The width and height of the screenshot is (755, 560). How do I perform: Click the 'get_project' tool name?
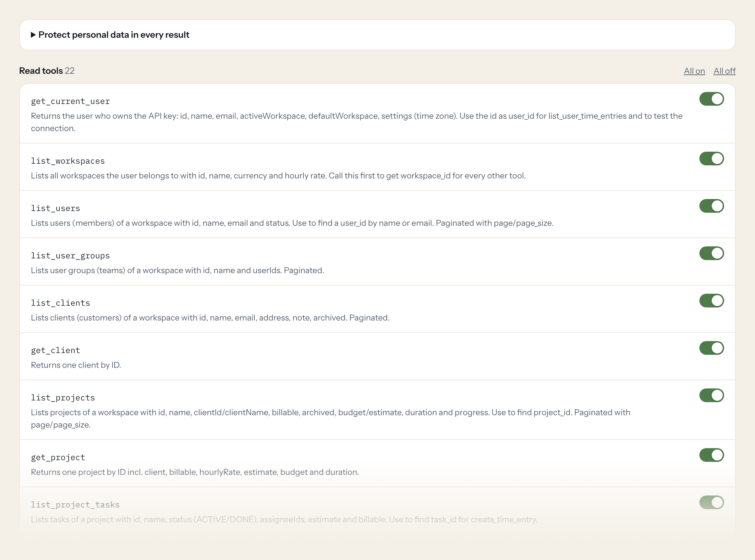click(58, 457)
